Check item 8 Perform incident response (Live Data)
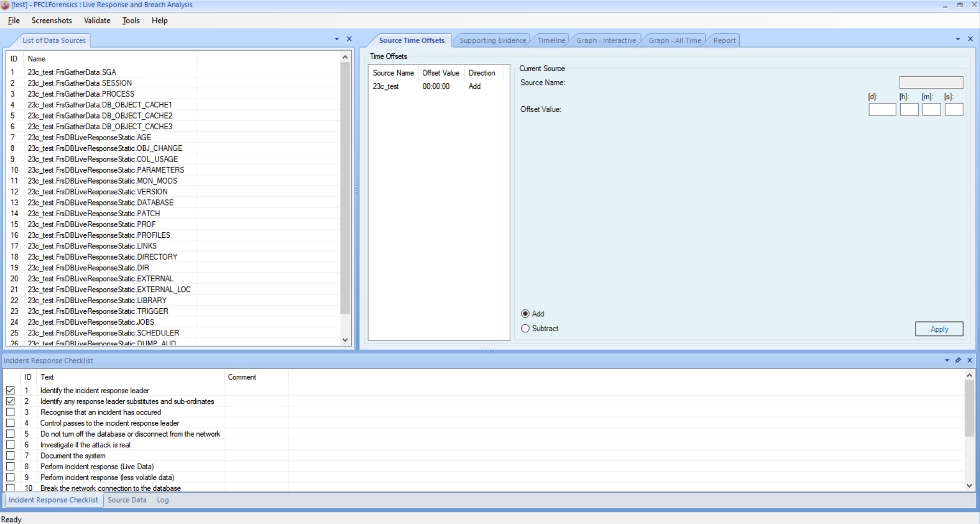 (10, 467)
